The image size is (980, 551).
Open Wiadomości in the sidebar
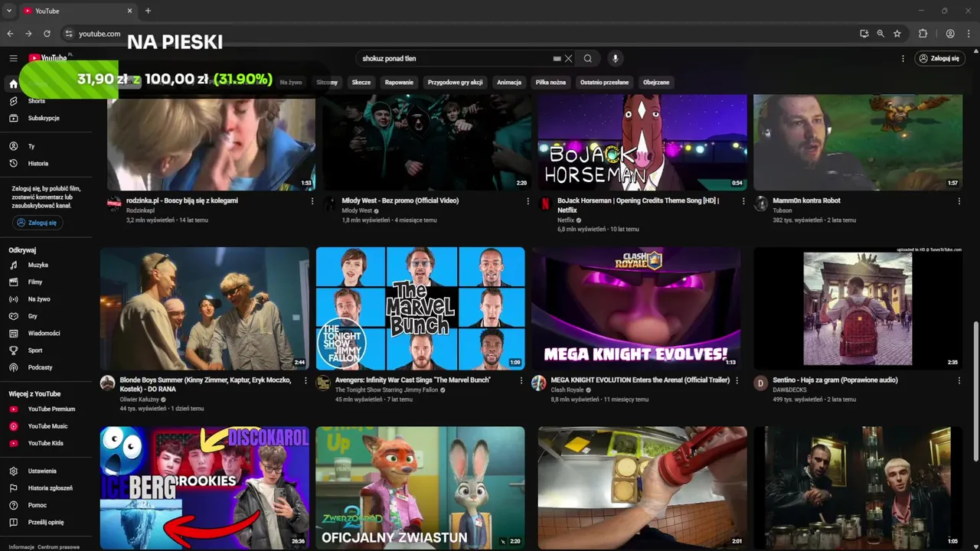(x=44, y=333)
